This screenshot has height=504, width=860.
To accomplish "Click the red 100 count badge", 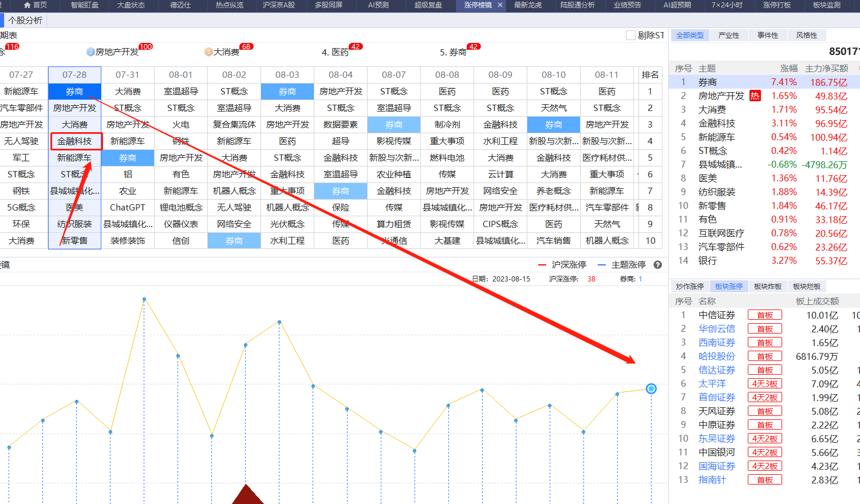I will point(145,47).
